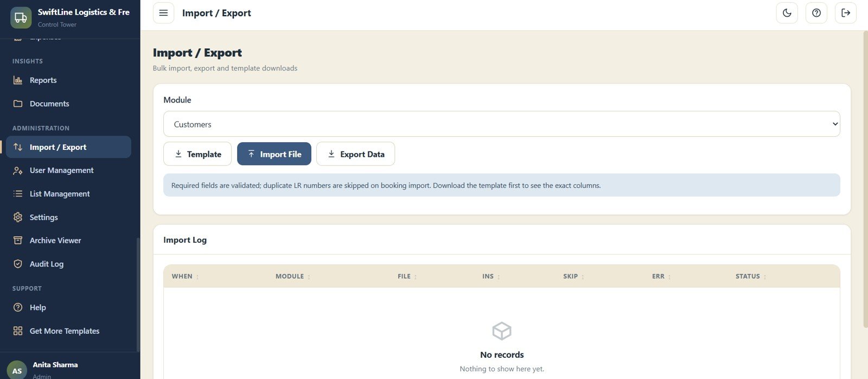Sort the table by STATUS column
This screenshot has width=868, height=379.
(751, 276)
